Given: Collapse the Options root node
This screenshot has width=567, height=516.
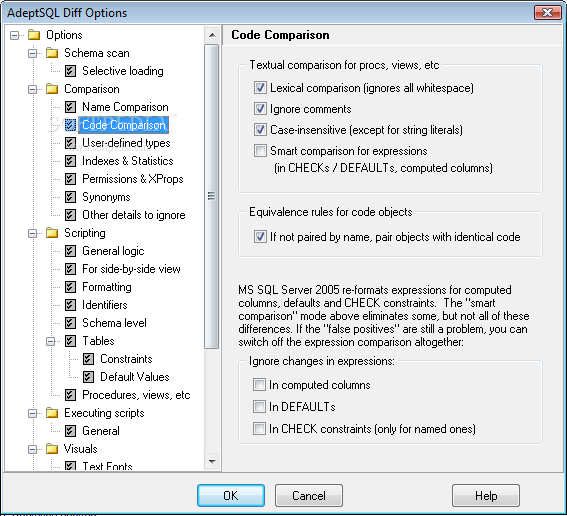Looking at the screenshot, I should 14,35.
